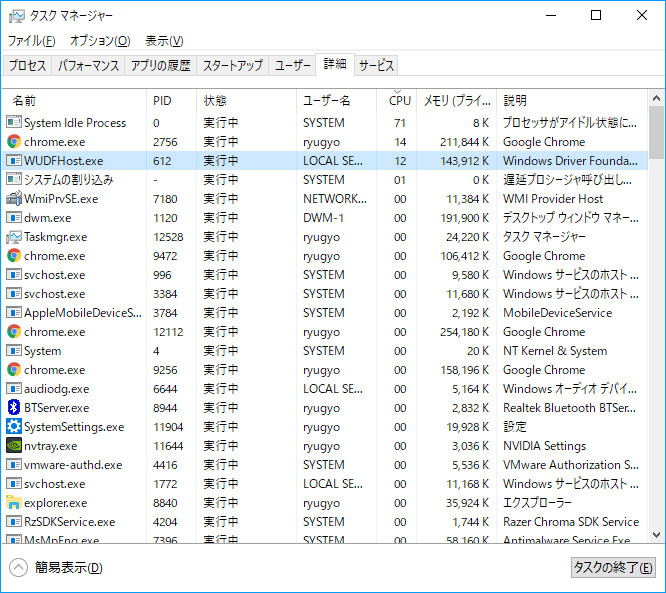666x593 pixels.
Task: Click the WMI Provider Host description
Action: coord(553,199)
